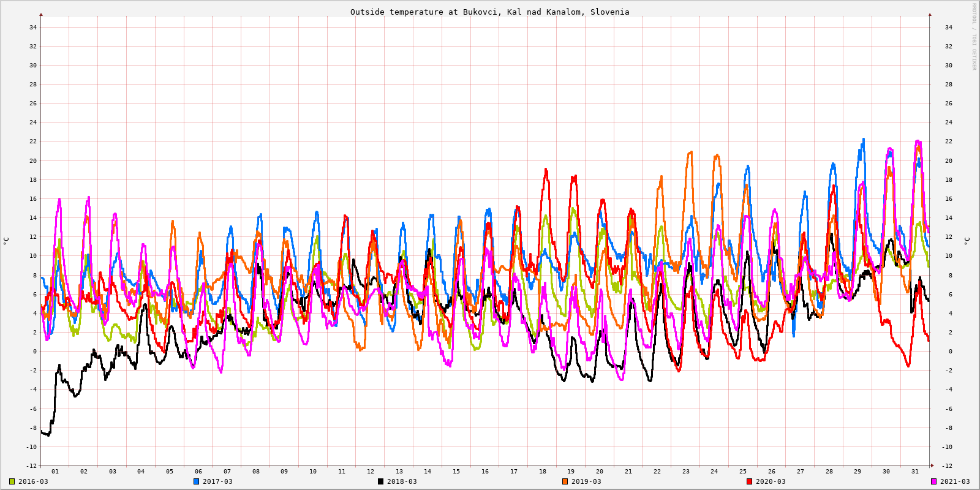
Task: Select the 2021-03 legend label
Action: coord(955,481)
